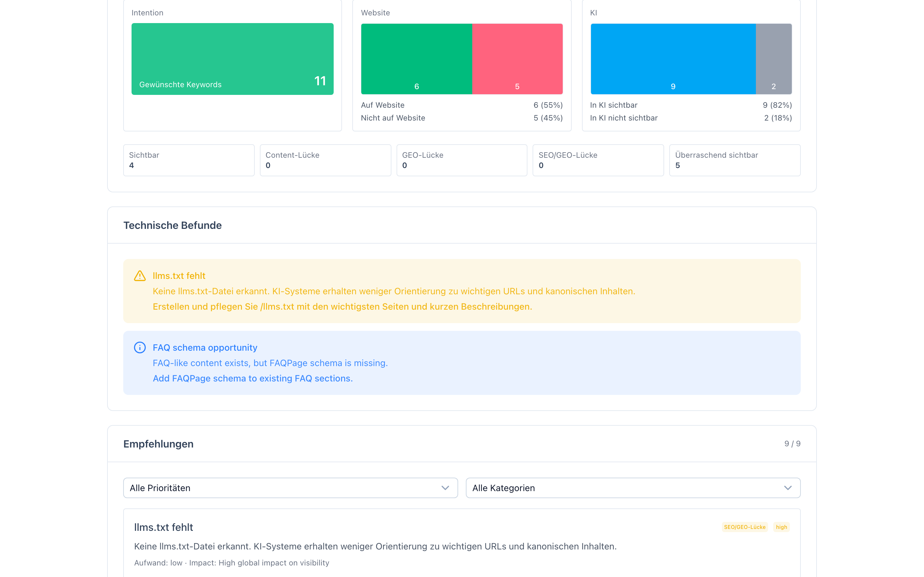This screenshot has width=924, height=577.
Task: Click the high priority badge on llms.txt fehlt
Action: 781,527
